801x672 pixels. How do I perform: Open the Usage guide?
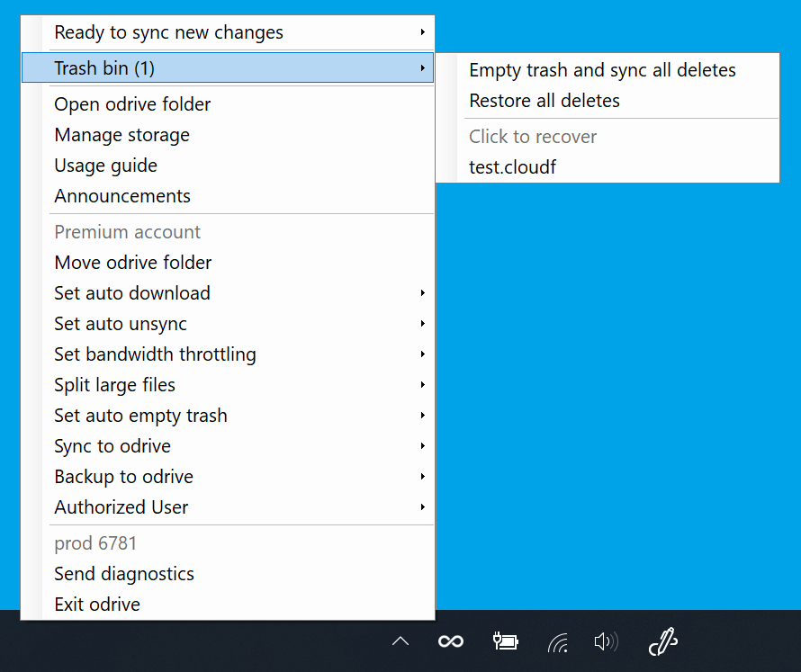(228, 166)
